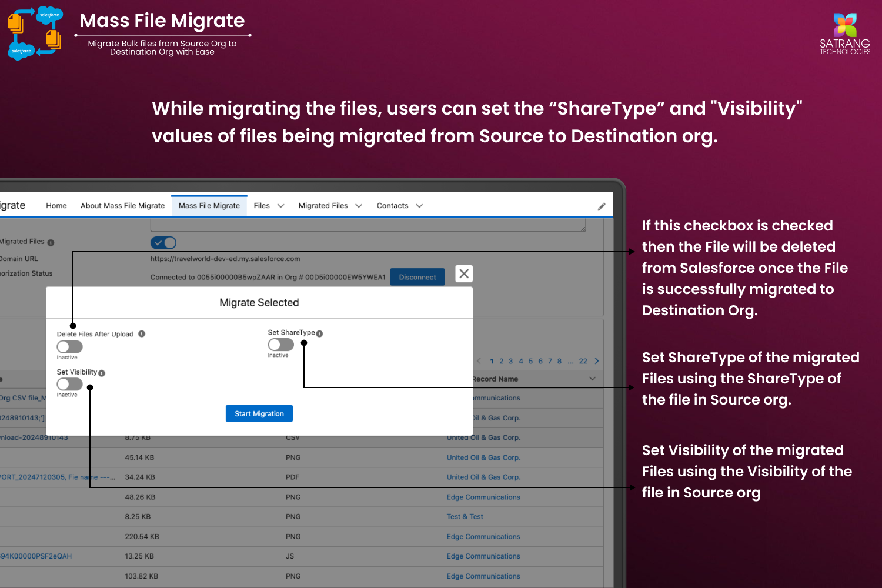The image size is (882, 588).
Task: Go to page 4 of results
Action: click(521, 361)
